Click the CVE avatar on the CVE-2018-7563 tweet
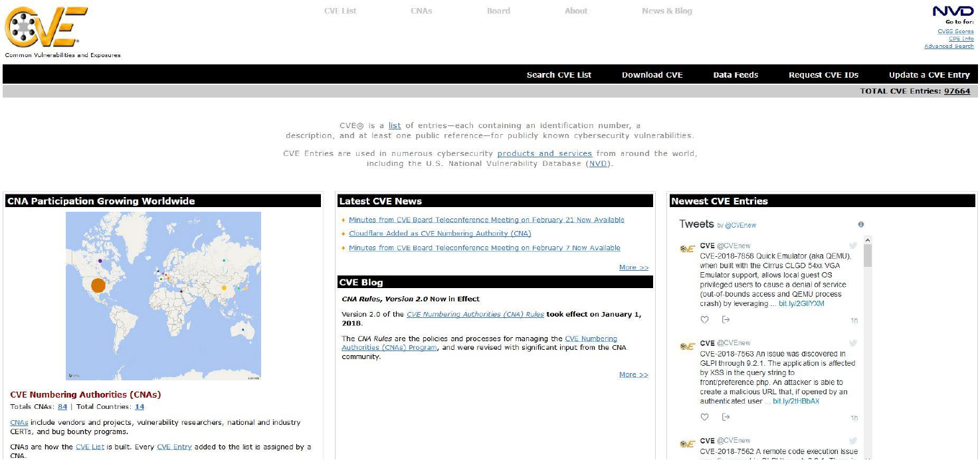 pos(687,346)
